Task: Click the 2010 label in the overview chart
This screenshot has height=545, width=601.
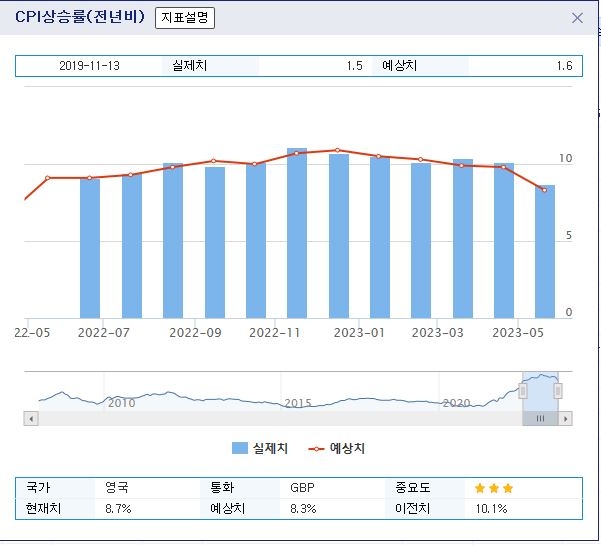Action: click(x=122, y=403)
